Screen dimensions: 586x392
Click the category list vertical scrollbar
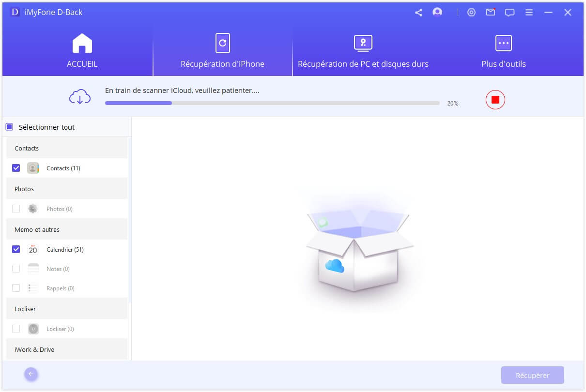[x=129, y=218]
